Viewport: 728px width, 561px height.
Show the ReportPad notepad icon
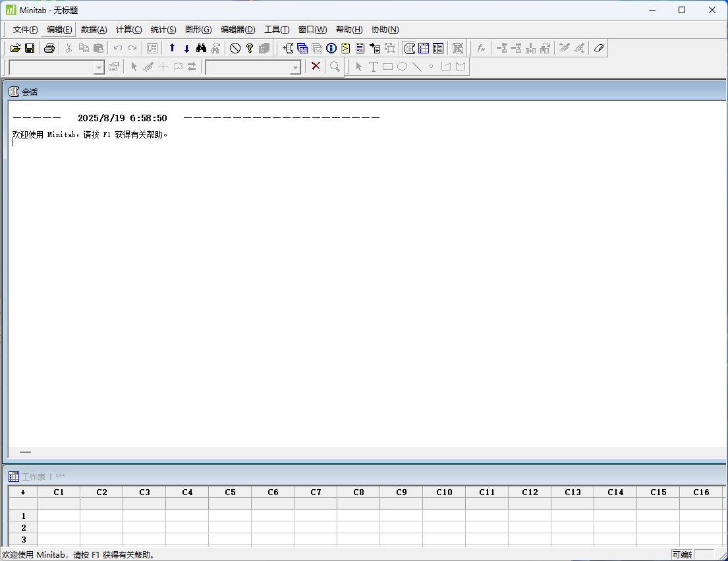pyautogui.click(x=360, y=48)
